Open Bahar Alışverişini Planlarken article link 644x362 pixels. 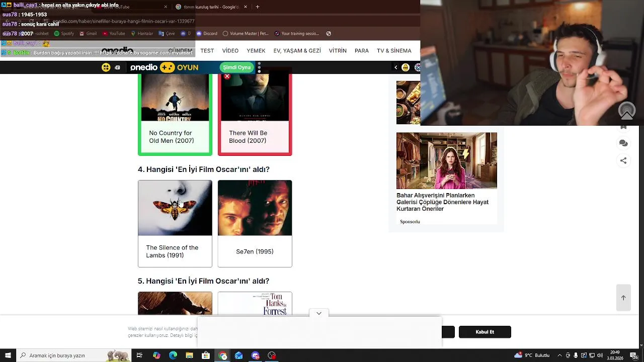(443, 202)
